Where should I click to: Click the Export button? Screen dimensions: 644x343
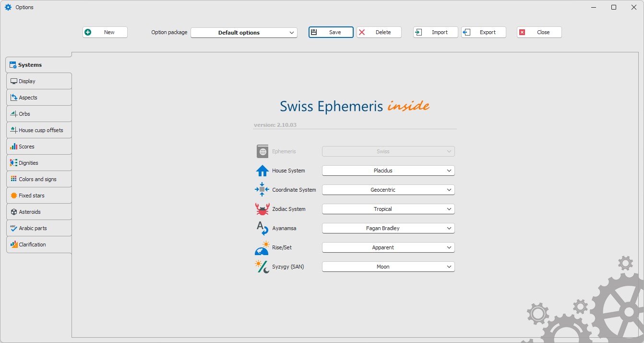484,32
